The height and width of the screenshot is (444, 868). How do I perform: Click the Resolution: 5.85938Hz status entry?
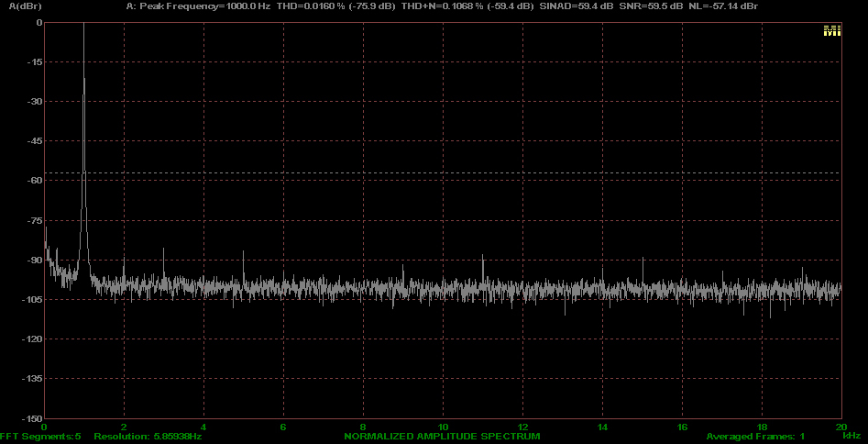pos(148,437)
